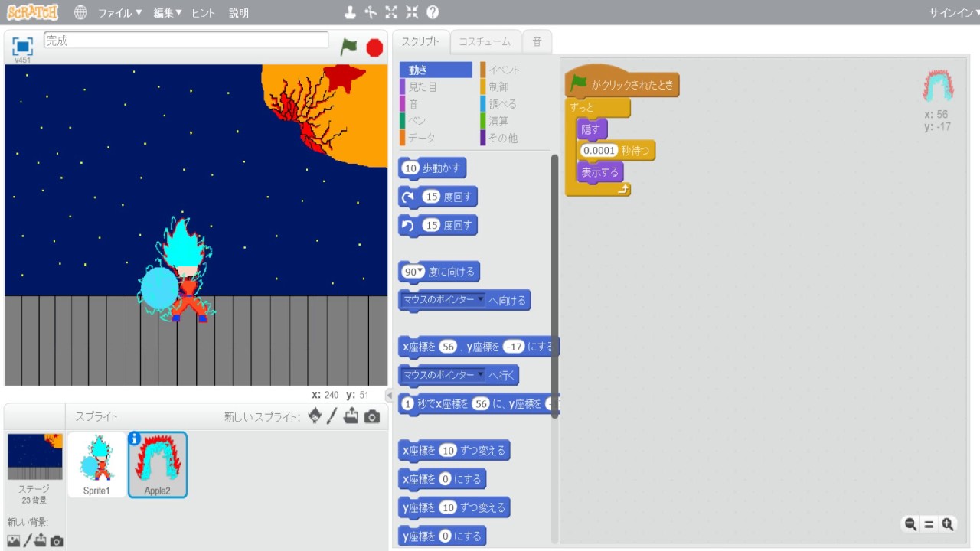Choose new sprite from library
The width and height of the screenshot is (980, 551).
point(315,416)
